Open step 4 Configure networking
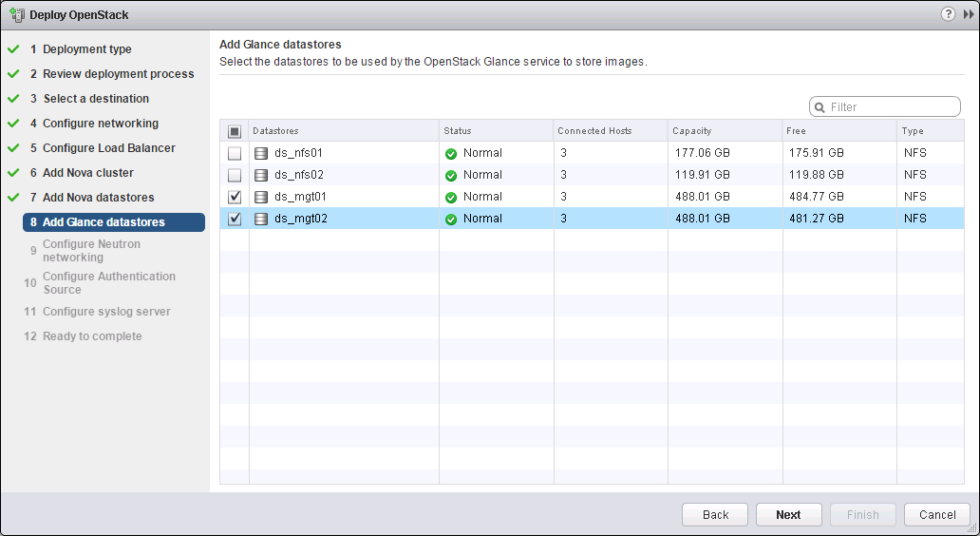The height and width of the screenshot is (536, 980). click(x=100, y=124)
